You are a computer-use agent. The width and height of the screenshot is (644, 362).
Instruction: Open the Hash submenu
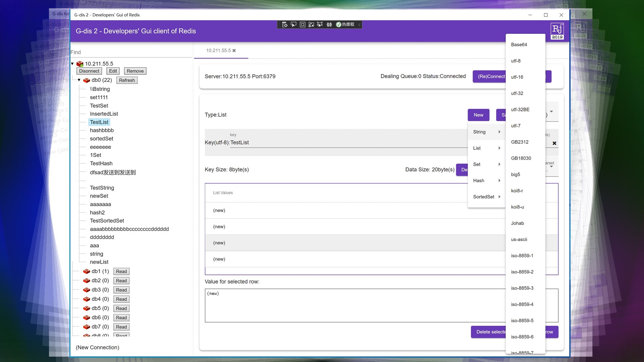(486, 181)
